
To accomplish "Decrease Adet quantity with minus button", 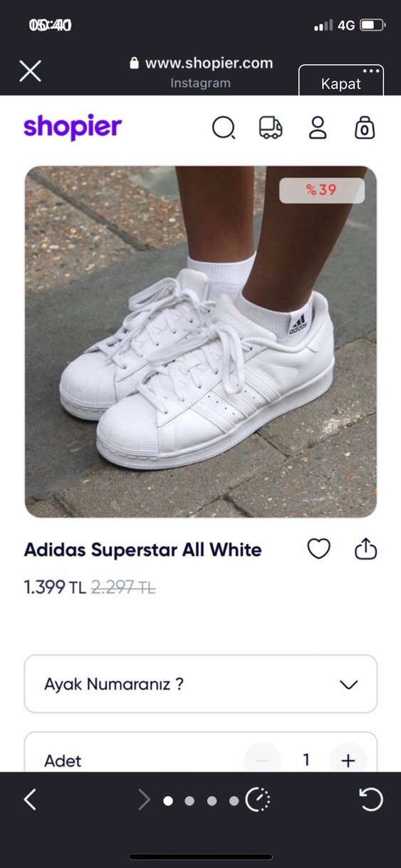I will click(x=262, y=760).
